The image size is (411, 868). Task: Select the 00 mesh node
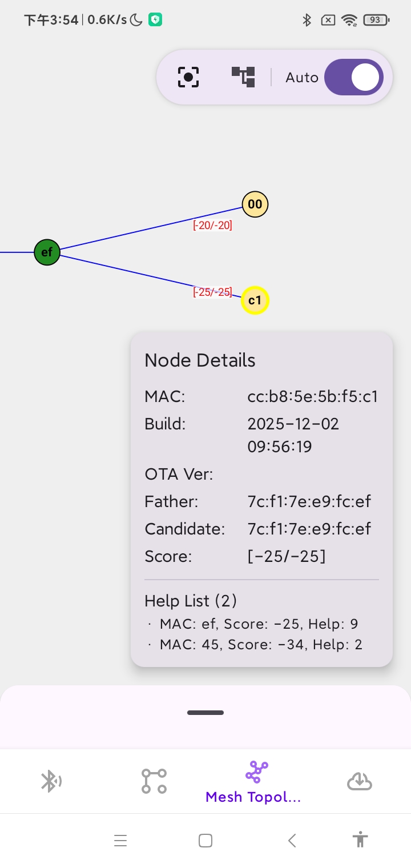pyautogui.click(x=255, y=204)
